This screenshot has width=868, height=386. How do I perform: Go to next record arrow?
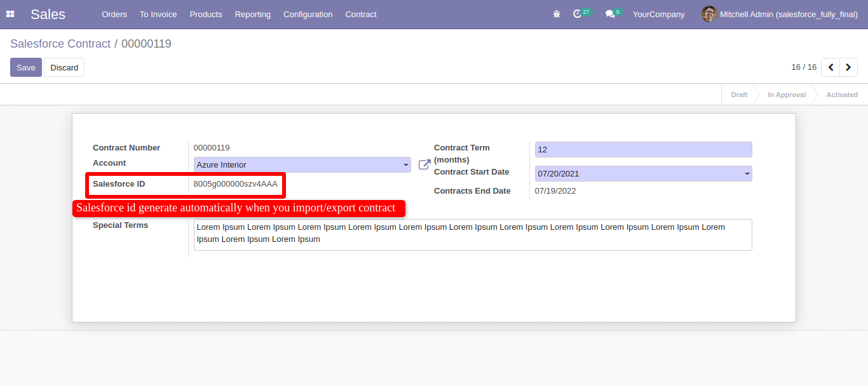coord(848,67)
